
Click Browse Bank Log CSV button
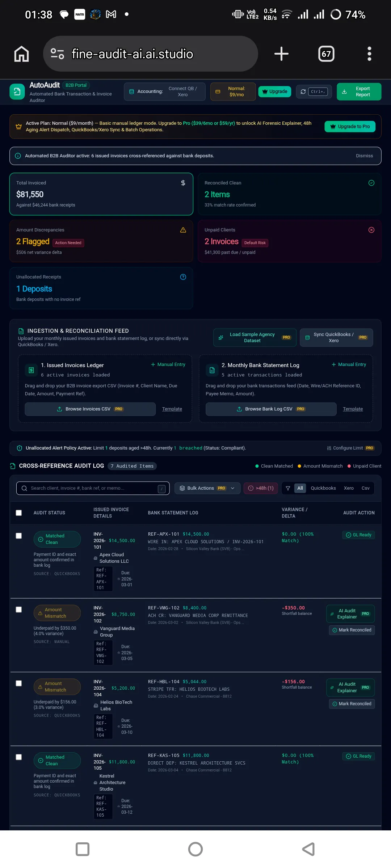271,409
